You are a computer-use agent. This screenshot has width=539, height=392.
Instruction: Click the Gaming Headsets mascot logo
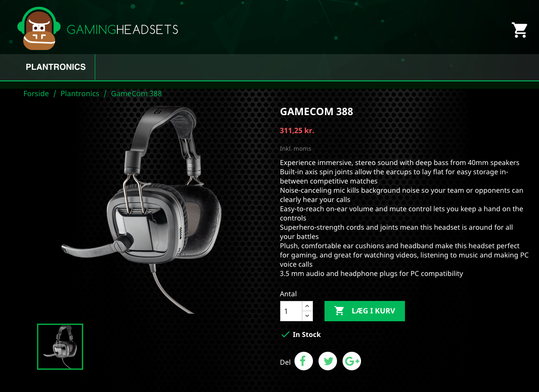pos(39,29)
